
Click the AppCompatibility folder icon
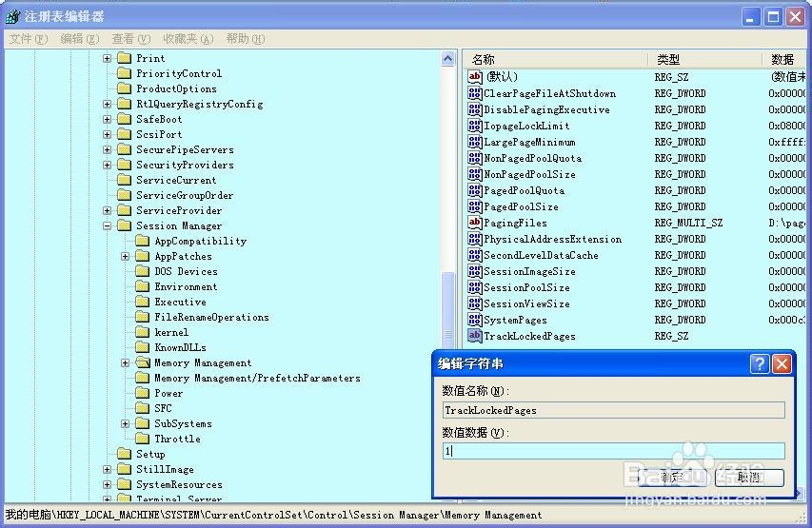click(x=143, y=241)
